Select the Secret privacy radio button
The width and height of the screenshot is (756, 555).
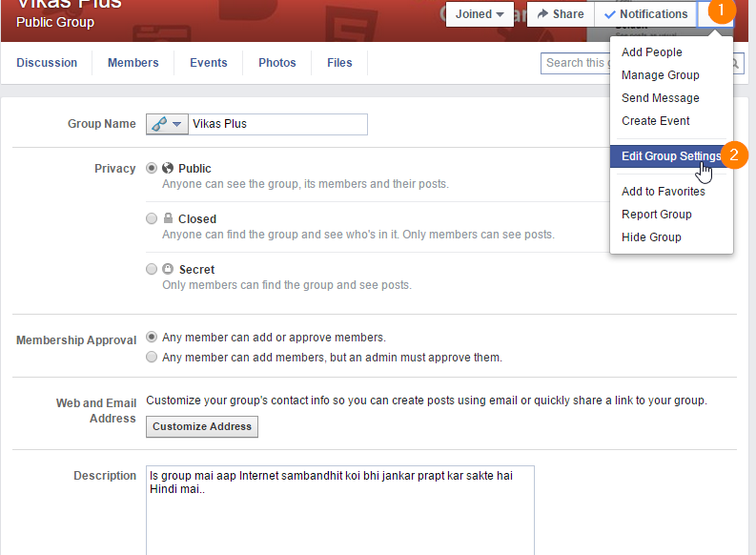152,269
